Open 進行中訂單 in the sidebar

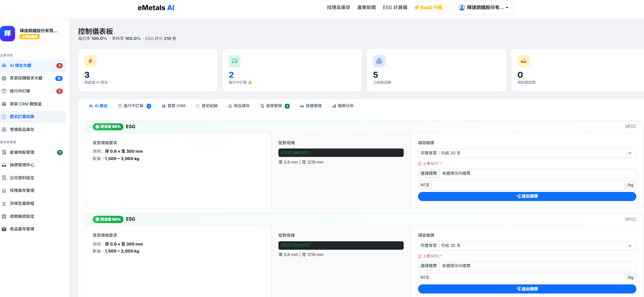[32, 91]
